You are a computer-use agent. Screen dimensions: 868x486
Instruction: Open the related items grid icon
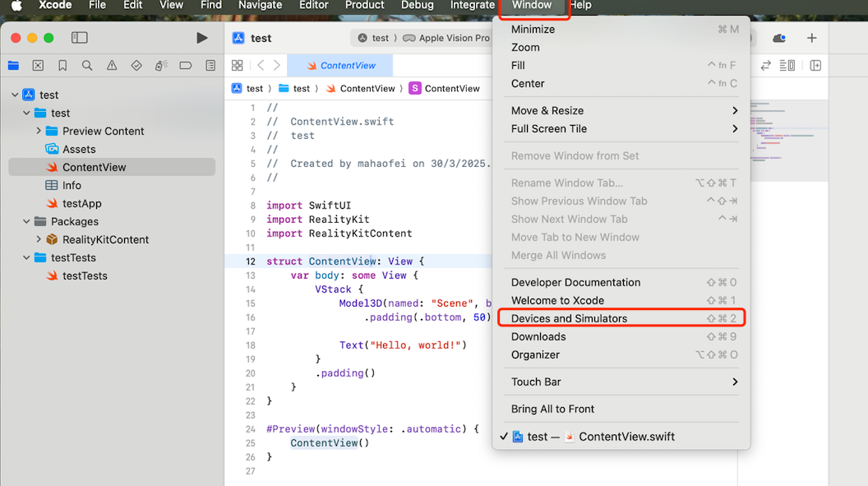[237, 65]
